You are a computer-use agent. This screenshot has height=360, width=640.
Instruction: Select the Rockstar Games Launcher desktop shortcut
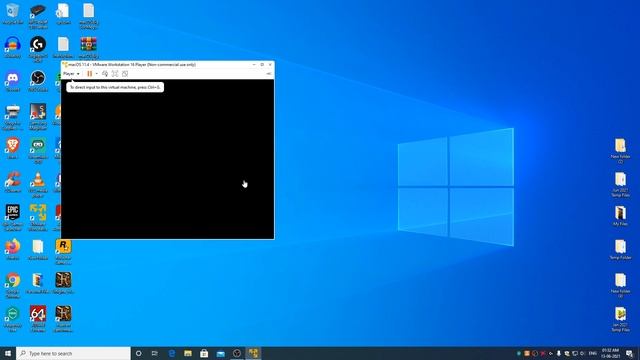[x=63, y=251]
